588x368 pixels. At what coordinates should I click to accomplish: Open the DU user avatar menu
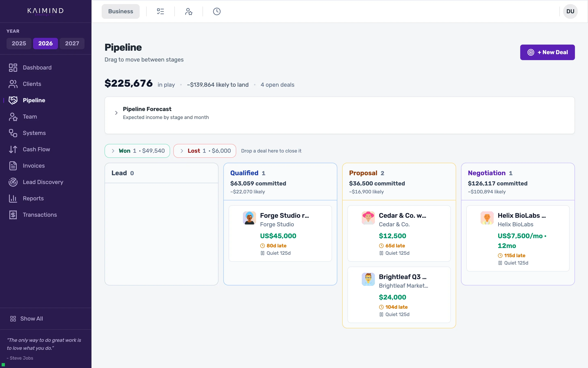[x=570, y=11]
